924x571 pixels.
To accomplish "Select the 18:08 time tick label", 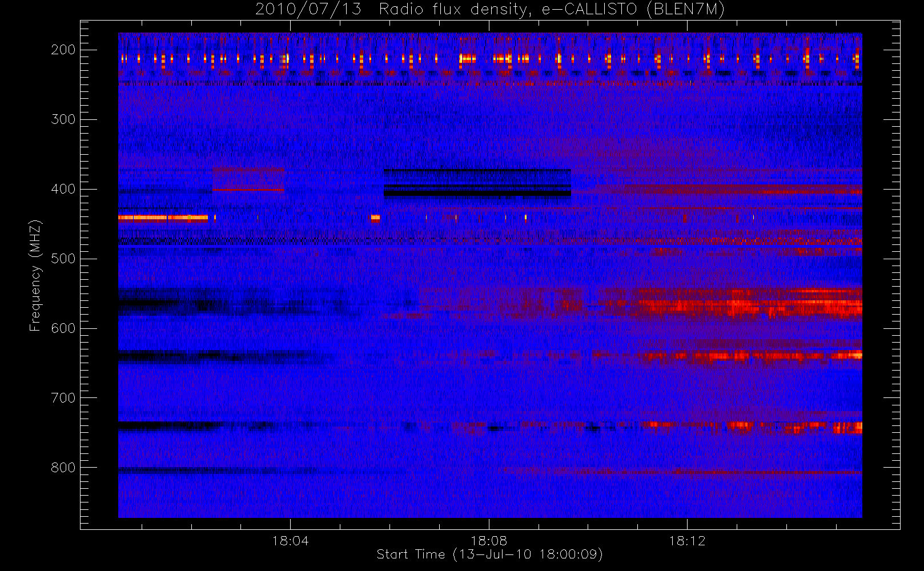I will point(489,541).
